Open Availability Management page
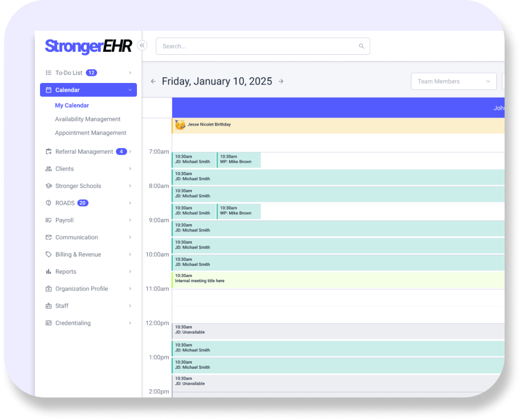This screenshot has height=420, width=521. click(x=88, y=119)
